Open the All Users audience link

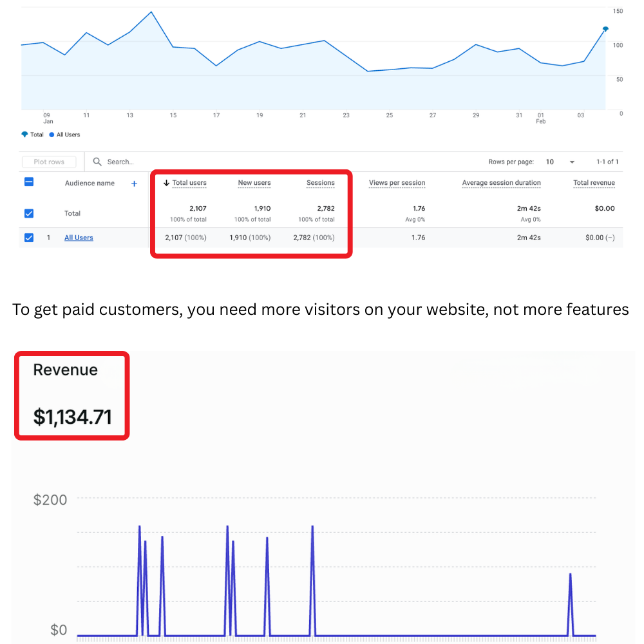click(x=78, y=238)
